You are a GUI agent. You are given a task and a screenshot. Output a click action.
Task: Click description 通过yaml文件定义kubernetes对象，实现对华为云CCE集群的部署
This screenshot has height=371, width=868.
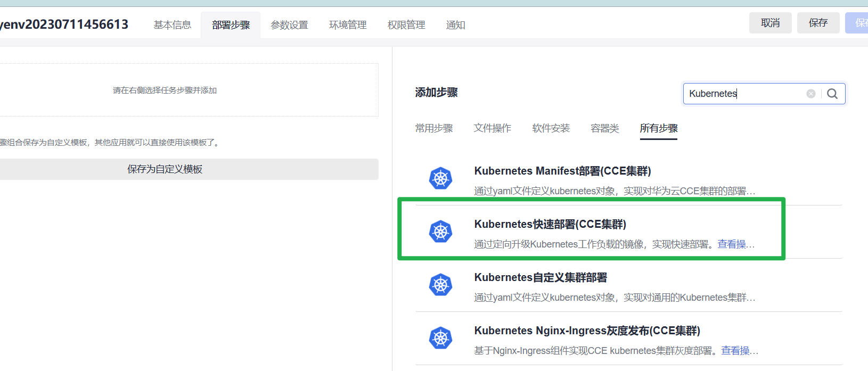coord(615,191)
